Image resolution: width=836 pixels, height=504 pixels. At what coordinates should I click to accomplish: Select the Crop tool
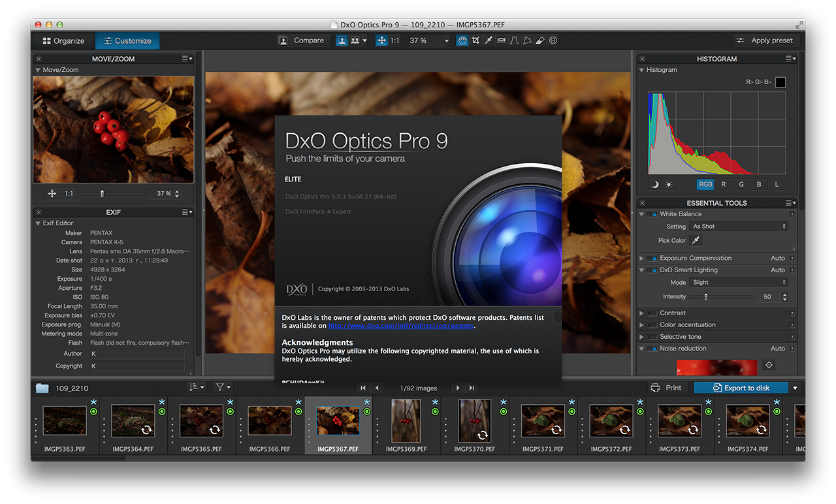(475, 40)
